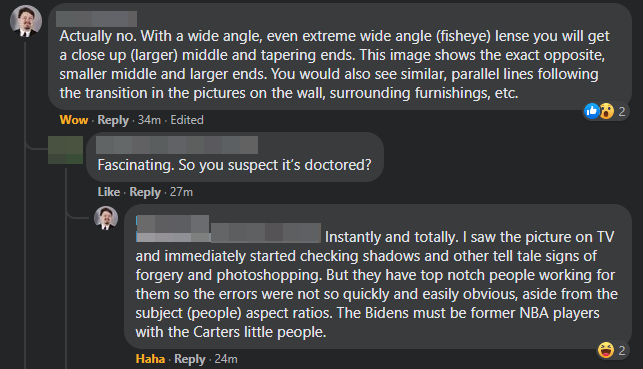Open reaction count on top comment
Screen dimensions: 643x369
(622, 111)
